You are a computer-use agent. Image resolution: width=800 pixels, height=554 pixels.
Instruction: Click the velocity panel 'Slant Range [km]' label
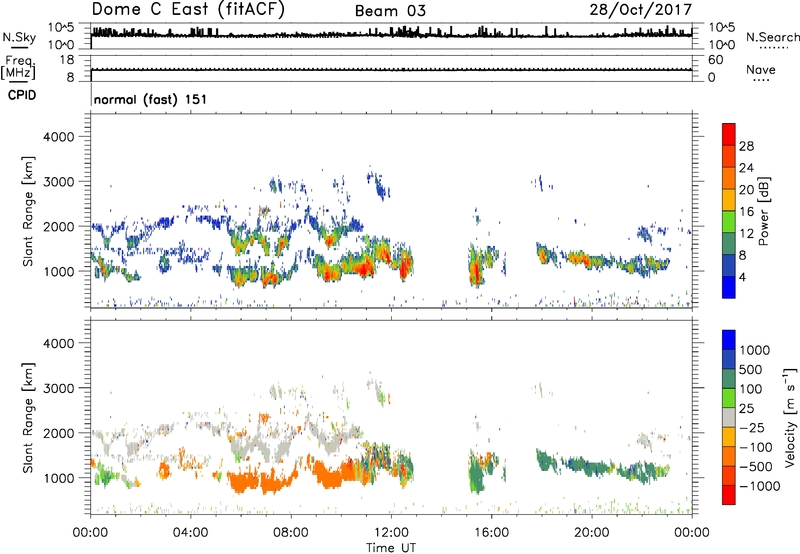point(28,417)
